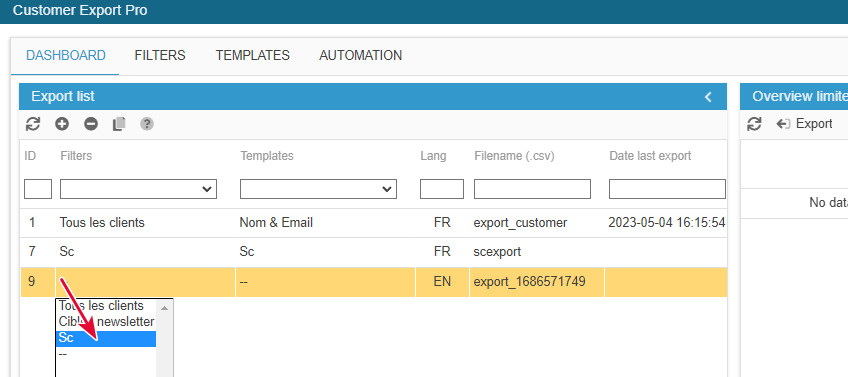Image resolution: width=848 pixels, height=377 pixels.
Task: Switch to the FILTERS tab
Action: tap(160, 55)
